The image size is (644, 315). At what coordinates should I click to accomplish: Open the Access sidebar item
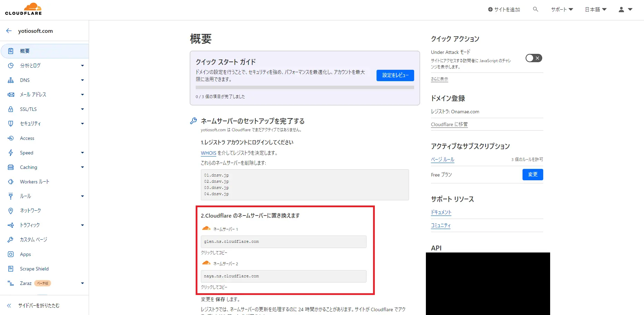(44, 138)
